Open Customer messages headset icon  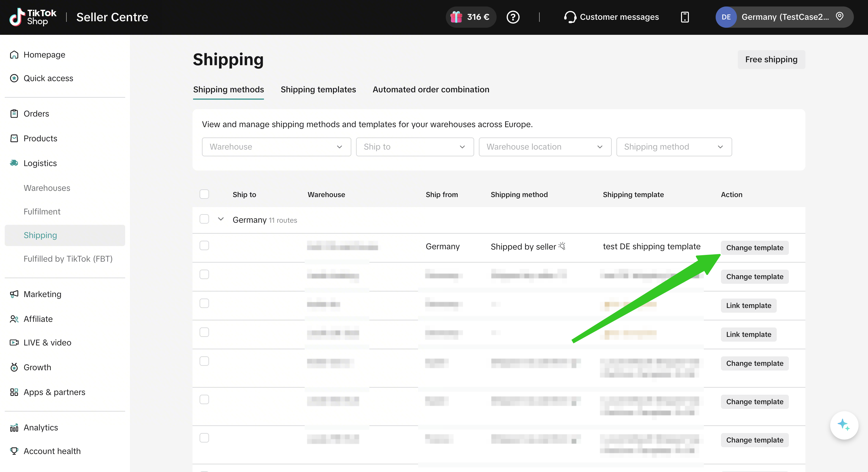click(x=570, y=17)
